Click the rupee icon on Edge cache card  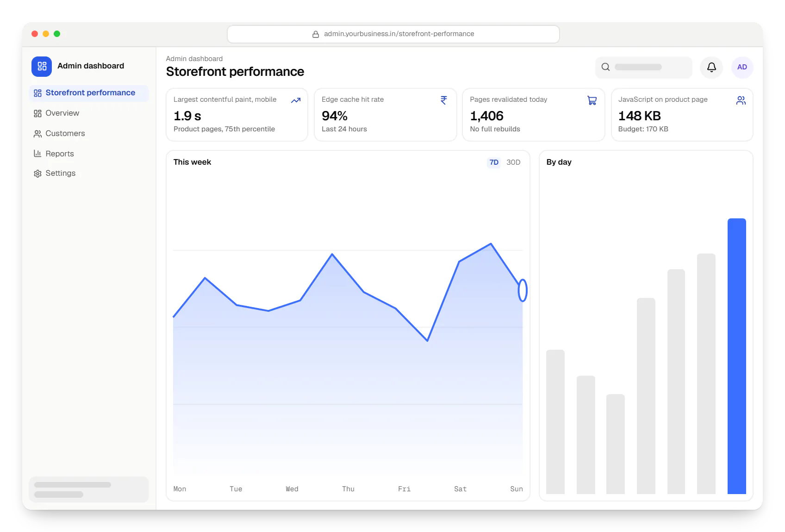[x=444, y=100]
